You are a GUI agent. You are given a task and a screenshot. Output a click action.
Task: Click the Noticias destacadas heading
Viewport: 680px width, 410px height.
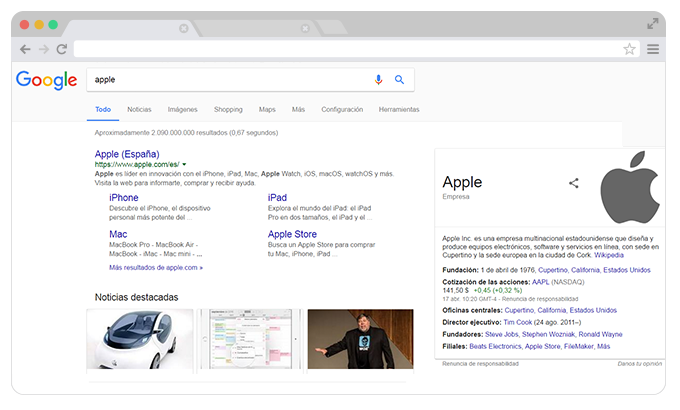[137, 297]
